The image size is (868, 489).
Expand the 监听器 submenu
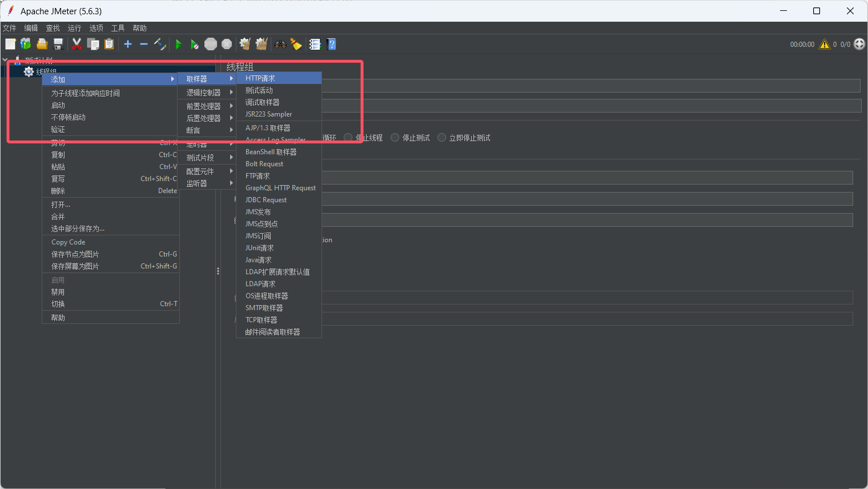[x=207, y=183]
